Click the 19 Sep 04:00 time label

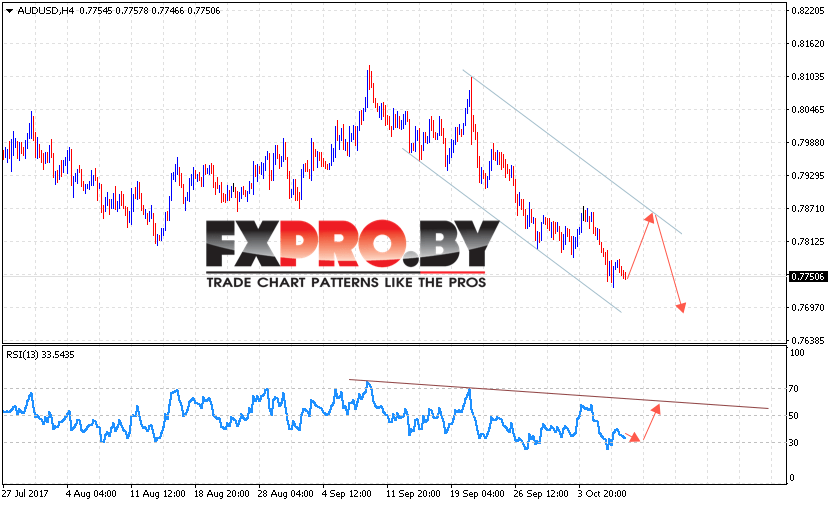(x=477, y=493)
